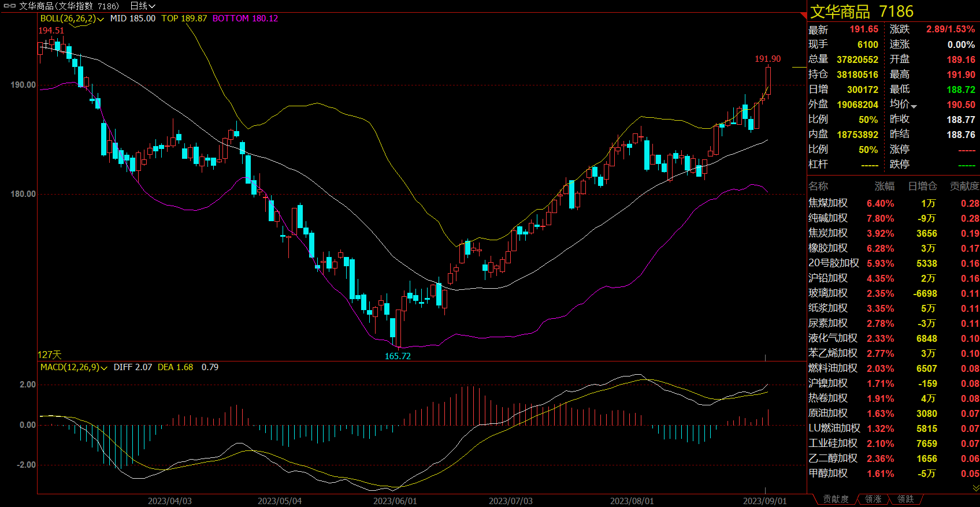This screenshot has width=980, height=507.
Task: Select the 液化气加权 row
Action: 893,338
